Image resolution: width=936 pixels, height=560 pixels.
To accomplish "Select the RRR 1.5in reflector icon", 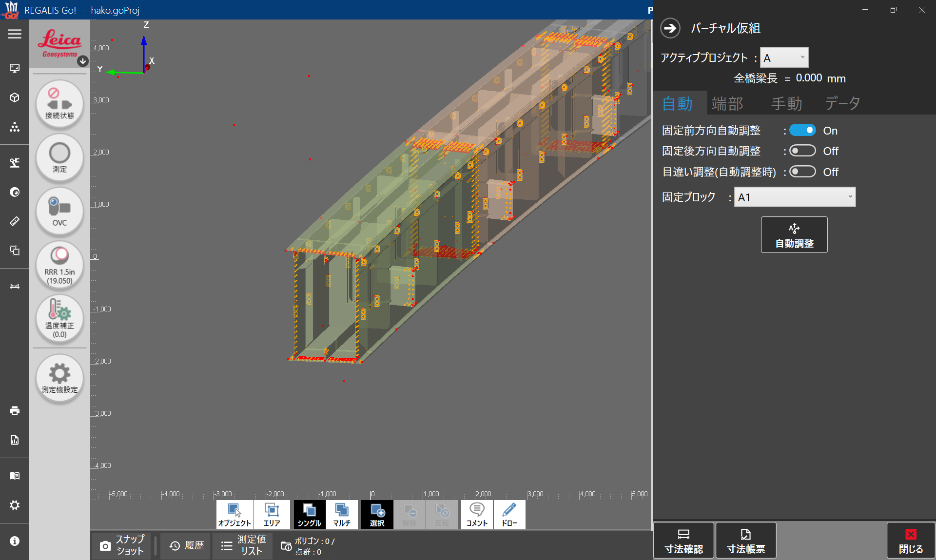I will tap(59, 265).
